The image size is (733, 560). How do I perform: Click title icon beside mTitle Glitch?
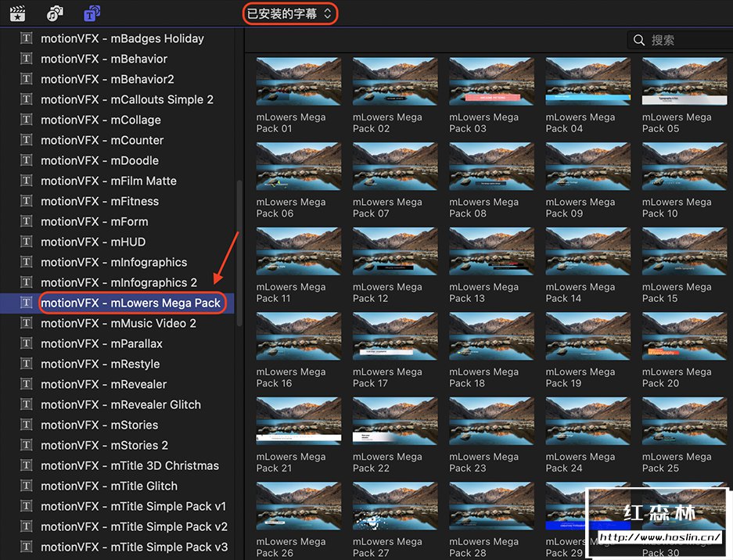click(x=27, y=485)
